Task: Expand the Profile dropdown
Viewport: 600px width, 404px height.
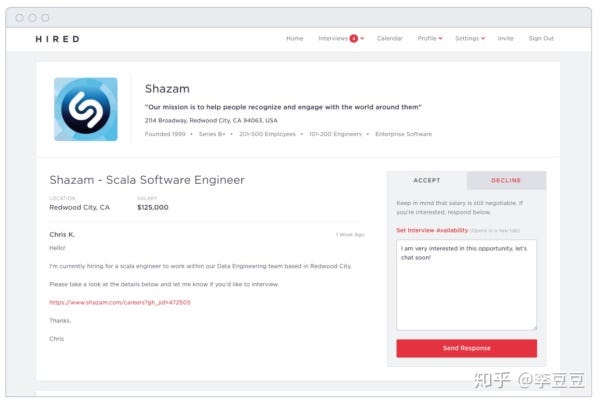Action: pos(430,38)
